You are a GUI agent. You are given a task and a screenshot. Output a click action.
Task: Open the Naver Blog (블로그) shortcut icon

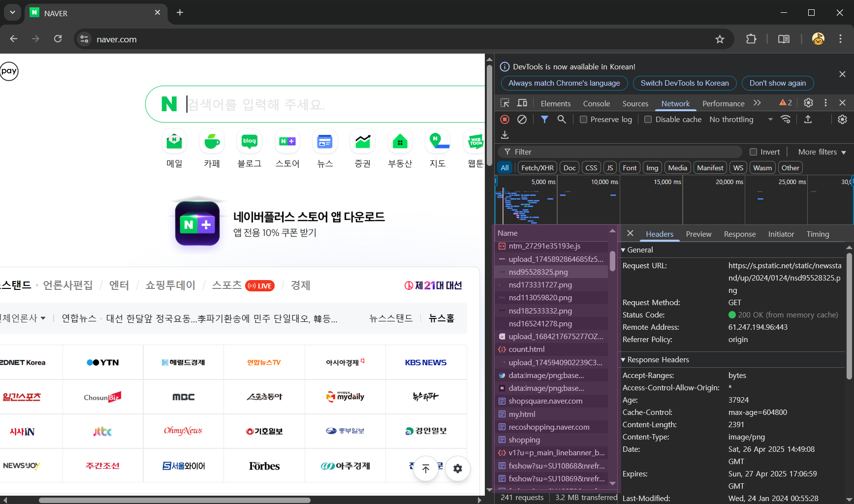250,142
